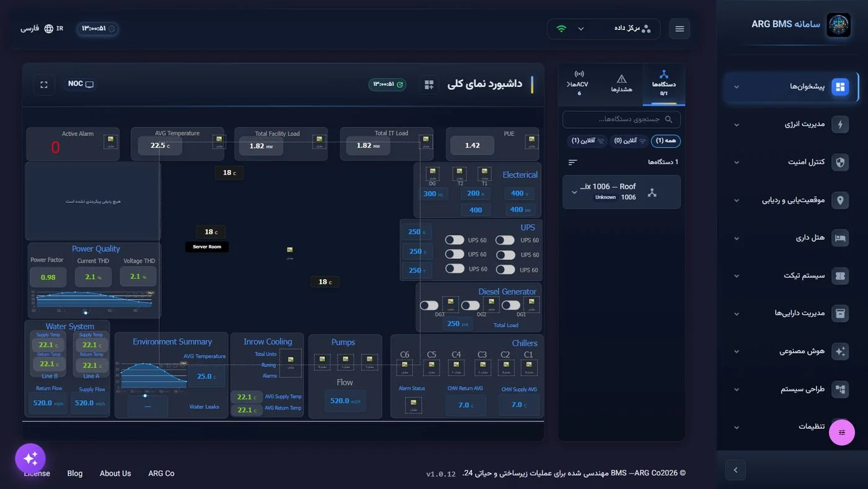This screenshot has width=868, height=489.
Task: Click the Power Quality chart slider handle
Action: [x=86, y=313]
